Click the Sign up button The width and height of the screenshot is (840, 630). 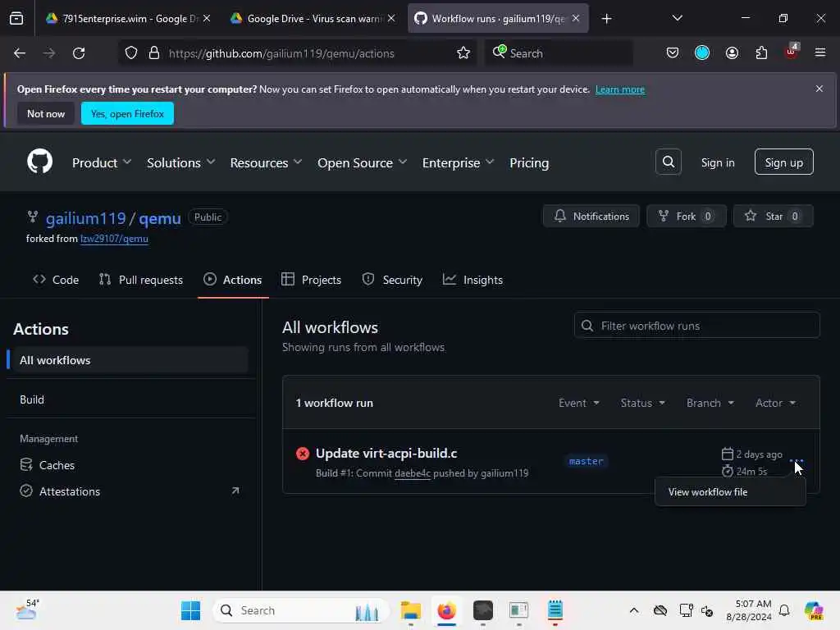(x=783, y=162)
